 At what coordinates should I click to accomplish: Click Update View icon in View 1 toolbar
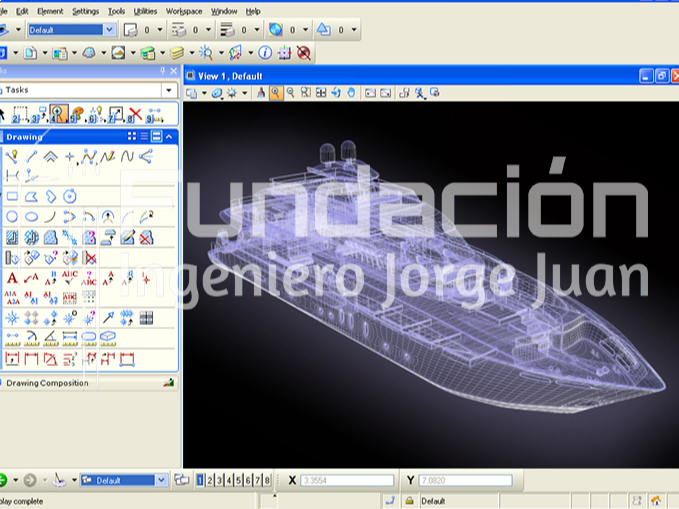(261, 93)
